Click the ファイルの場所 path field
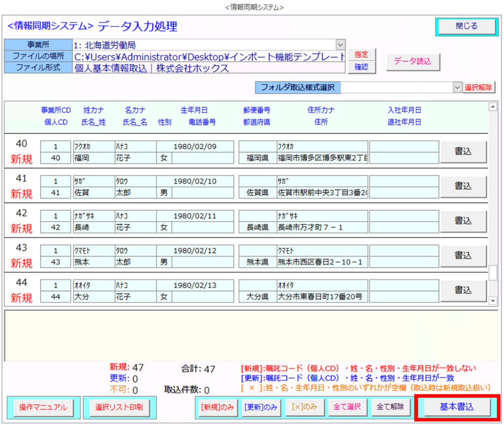 [209, 57]
